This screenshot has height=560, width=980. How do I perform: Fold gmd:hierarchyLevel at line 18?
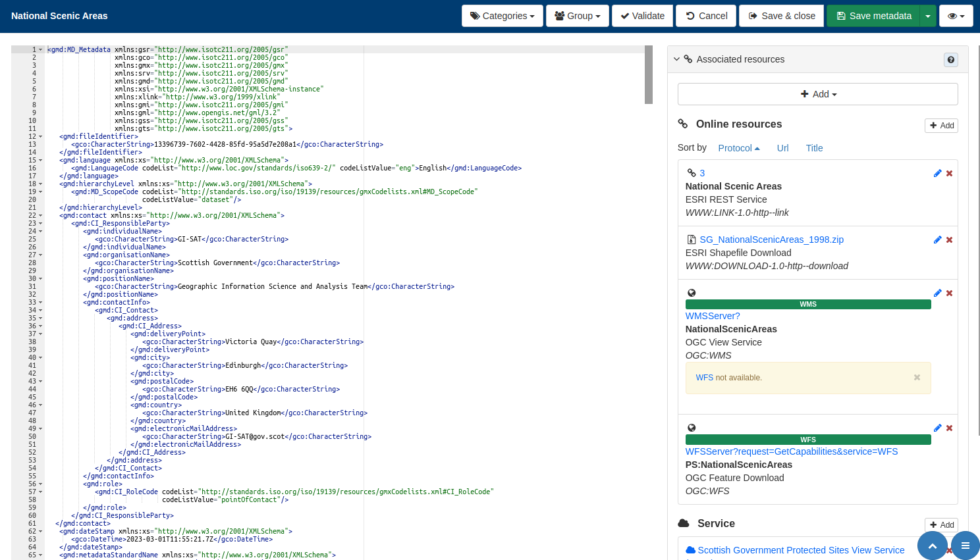(40, 184)
